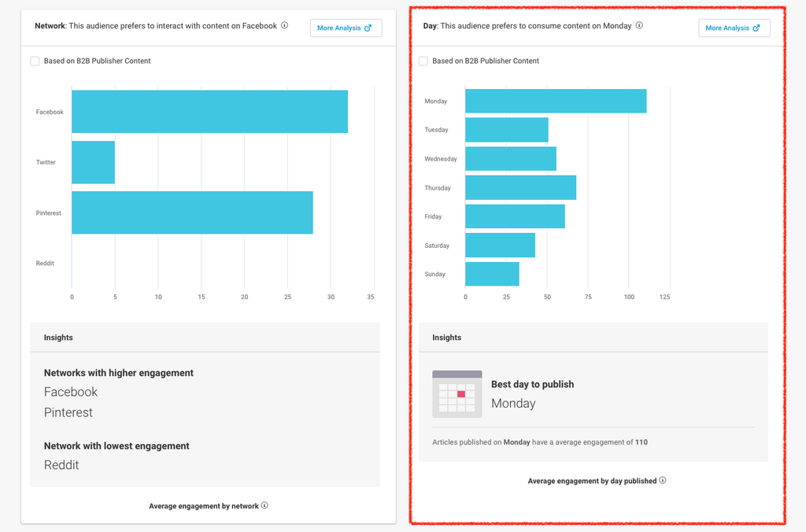Tick 'Based on B2B Publisher Content' in Day panel

[x=423, y=61]
